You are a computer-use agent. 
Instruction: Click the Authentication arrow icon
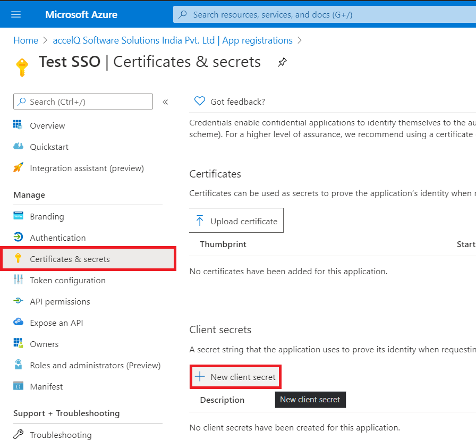point(18,237)
